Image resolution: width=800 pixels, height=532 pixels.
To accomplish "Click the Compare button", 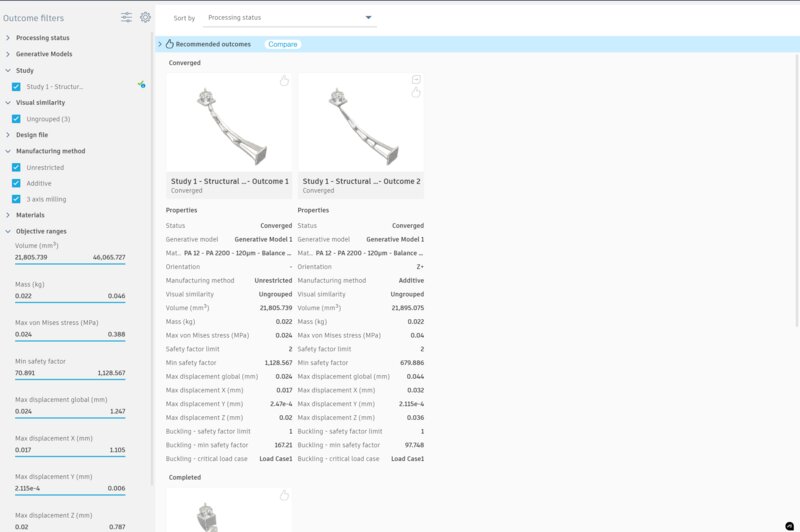I will 283,44.
